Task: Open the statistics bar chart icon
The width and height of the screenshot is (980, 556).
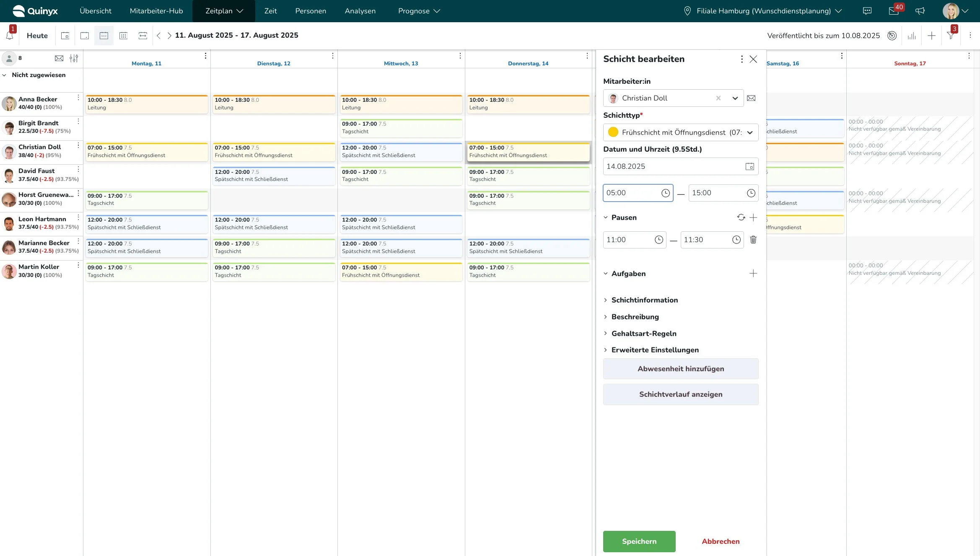Action: coord(912,36)
